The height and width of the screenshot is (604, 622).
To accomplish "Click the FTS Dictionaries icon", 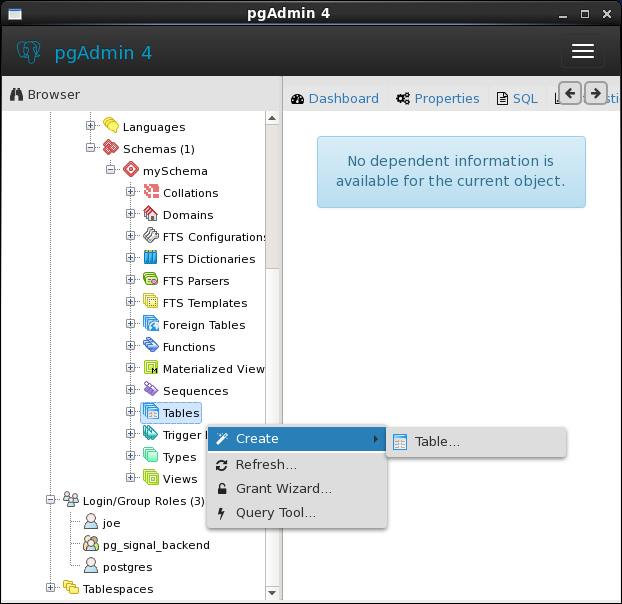I will tap(151, 258).
